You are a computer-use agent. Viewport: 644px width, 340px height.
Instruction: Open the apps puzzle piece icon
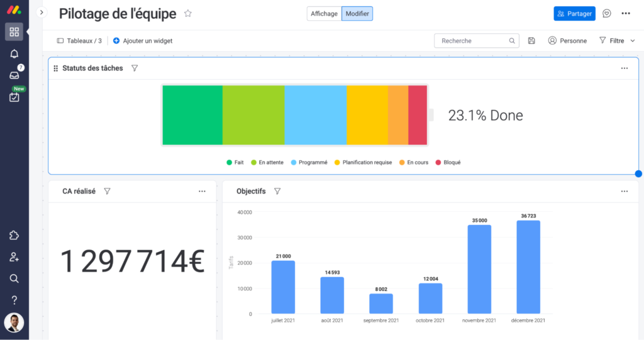click(14, 235)
